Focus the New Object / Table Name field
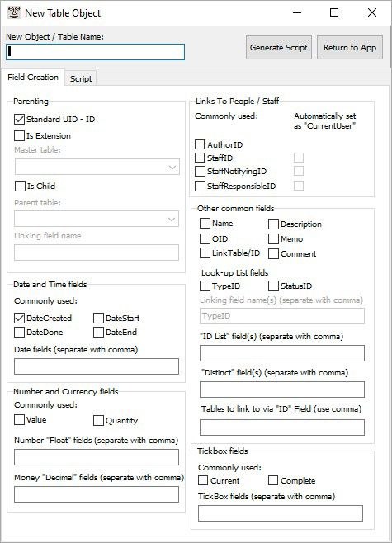392x543 pixels. coord(95,52)
